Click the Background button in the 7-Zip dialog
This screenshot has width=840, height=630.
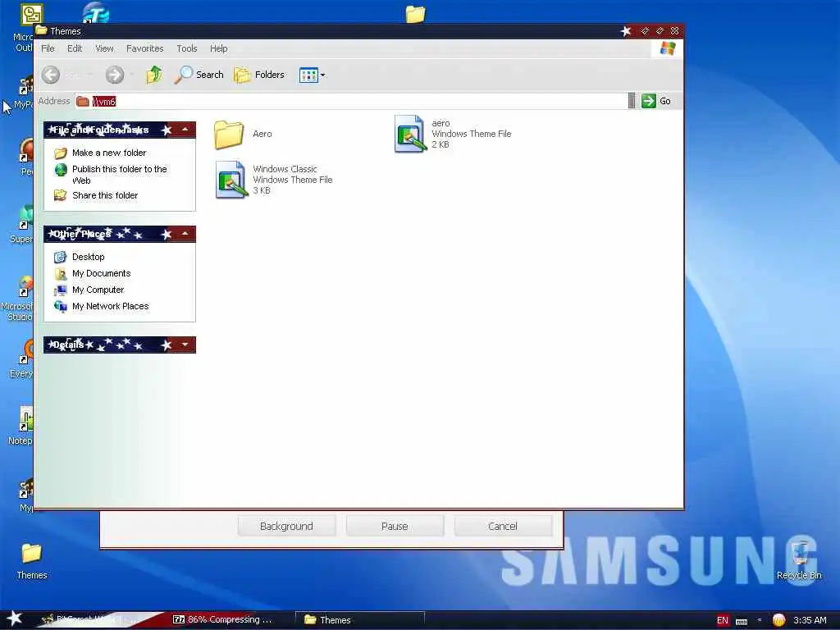(x=286, y=526)
